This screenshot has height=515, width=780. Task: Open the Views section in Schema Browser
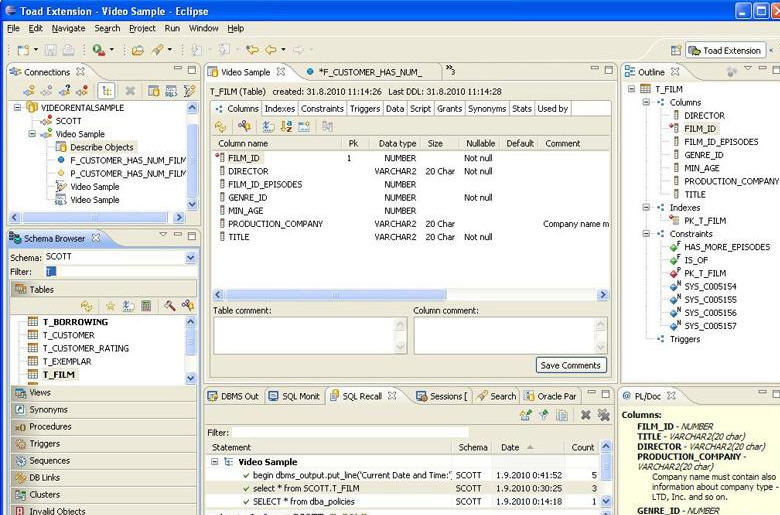click(104, 393)
